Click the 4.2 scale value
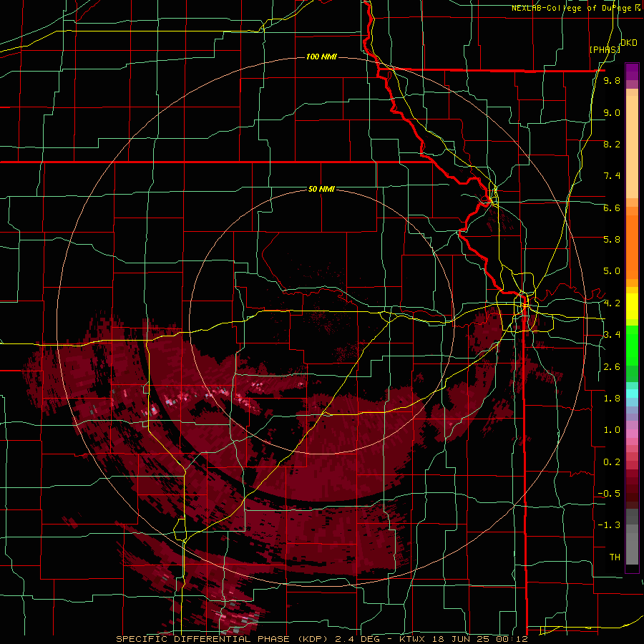 click(x=612, y=303)
